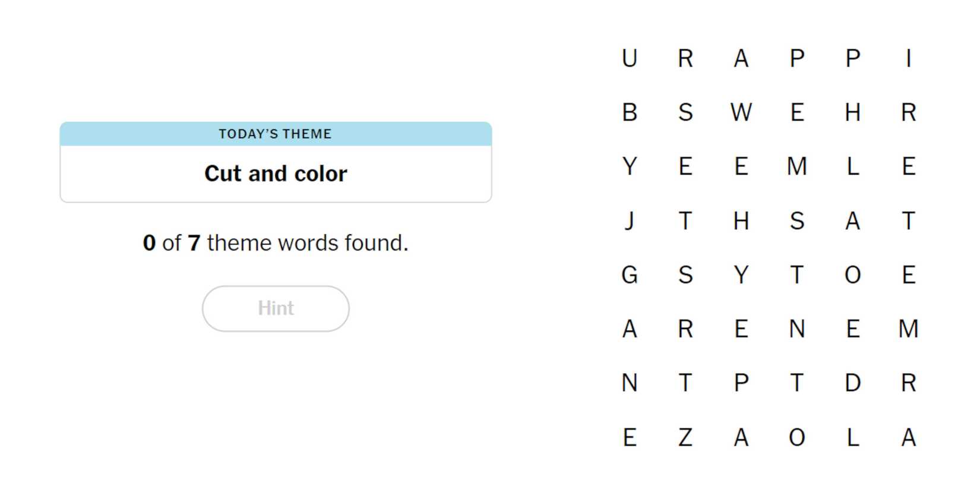Pick the N in the leftmost column
This screenshot has width=980, height=490.
point(630,383)
